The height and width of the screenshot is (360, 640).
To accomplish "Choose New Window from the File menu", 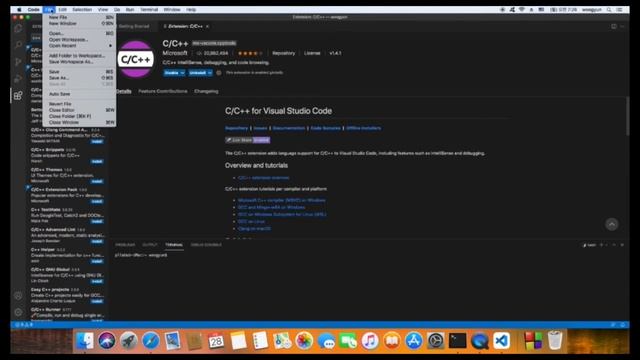I will click(x=79, y=24).
